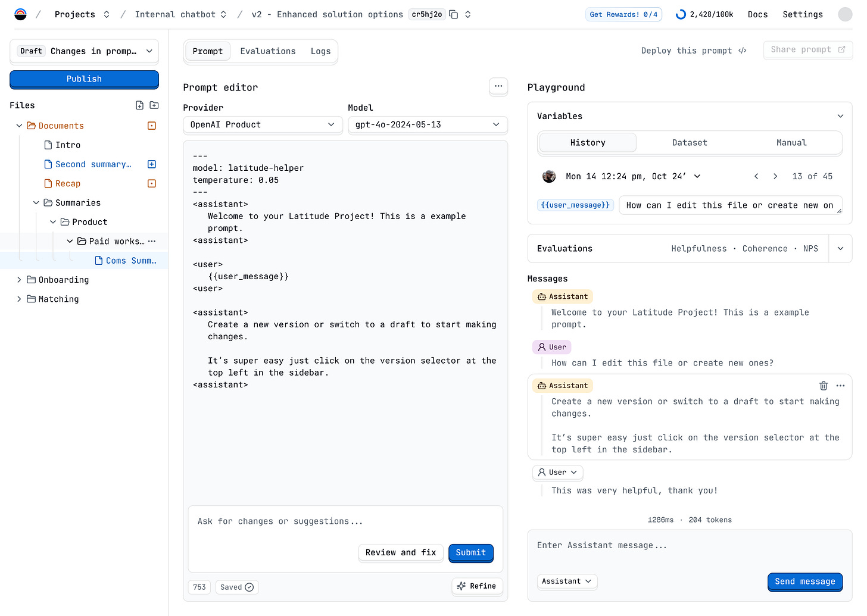Open the Model dropdown showing gpt-4o-2024-05-13

click(428, 124)
